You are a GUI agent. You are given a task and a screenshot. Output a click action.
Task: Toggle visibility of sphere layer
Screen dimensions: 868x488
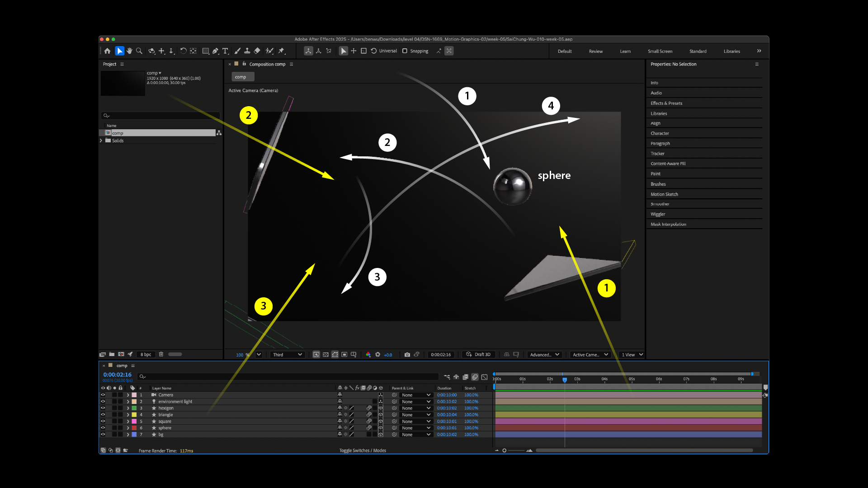103,428
